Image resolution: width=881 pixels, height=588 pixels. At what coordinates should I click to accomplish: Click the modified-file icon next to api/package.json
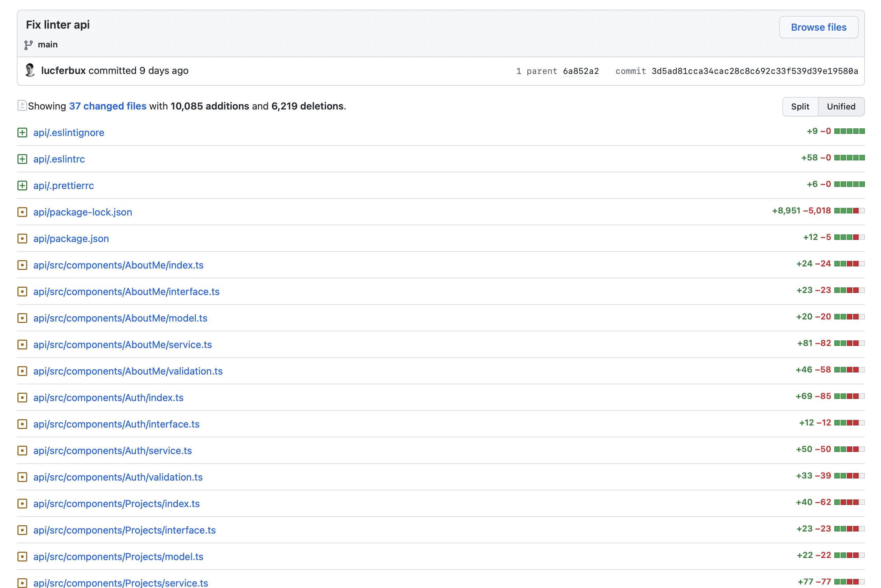[x=22, y=239]
